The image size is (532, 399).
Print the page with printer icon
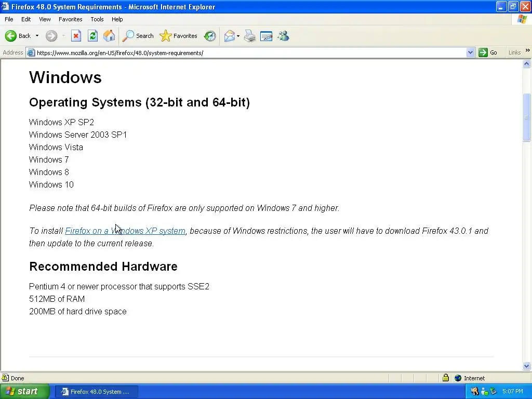click(x=250, y=36)
